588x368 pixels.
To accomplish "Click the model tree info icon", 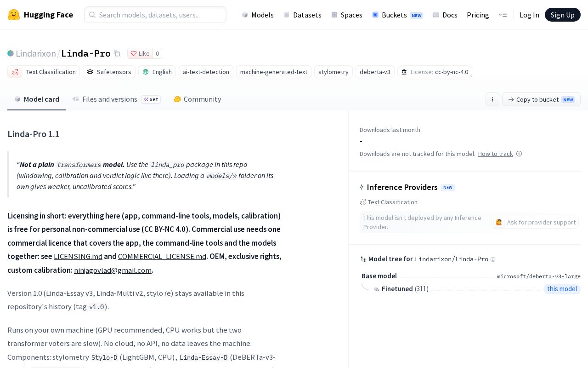I will tap(493, 259).
